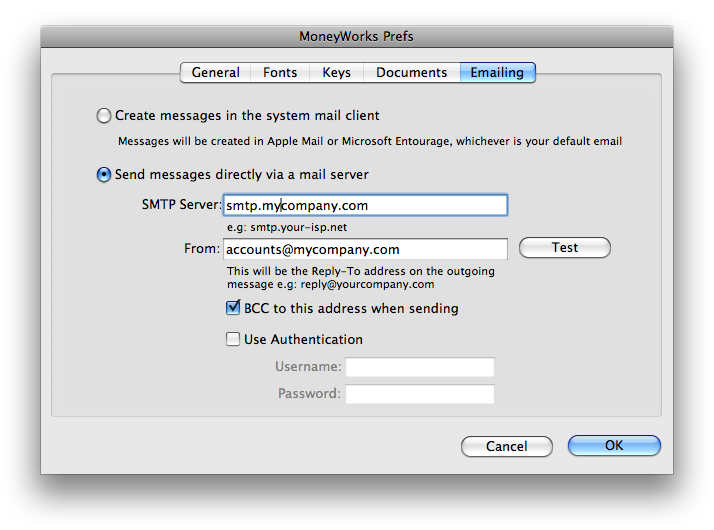Cancel the preferences dialog
714x530 pixels.
(x=507, y=446)
